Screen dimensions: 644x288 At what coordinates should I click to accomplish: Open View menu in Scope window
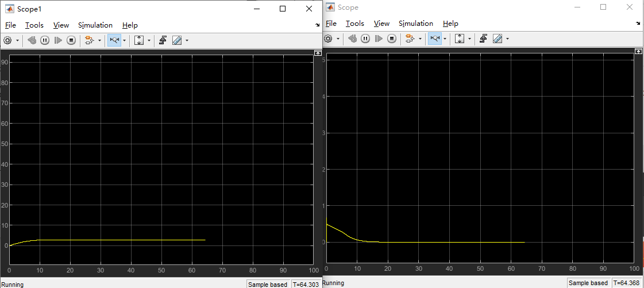click(x=381, y=24)
